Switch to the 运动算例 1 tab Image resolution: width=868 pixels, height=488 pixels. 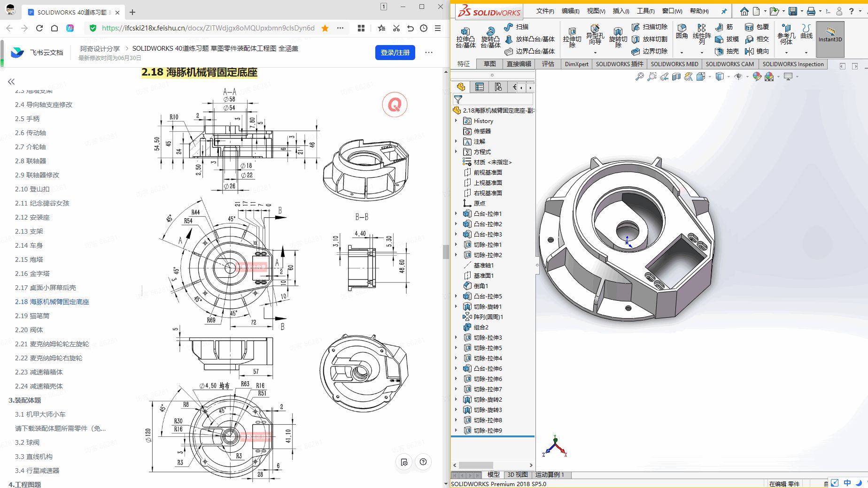(x=550, y=474)
